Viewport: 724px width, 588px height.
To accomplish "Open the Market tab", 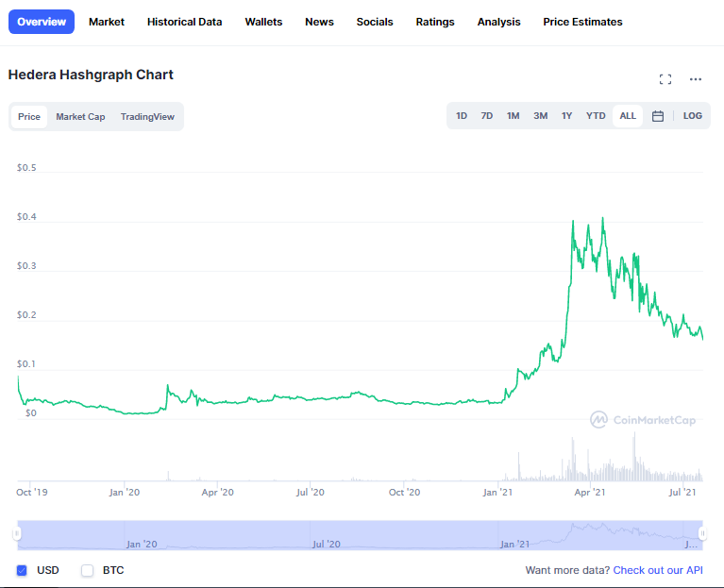I will [107, 22].
